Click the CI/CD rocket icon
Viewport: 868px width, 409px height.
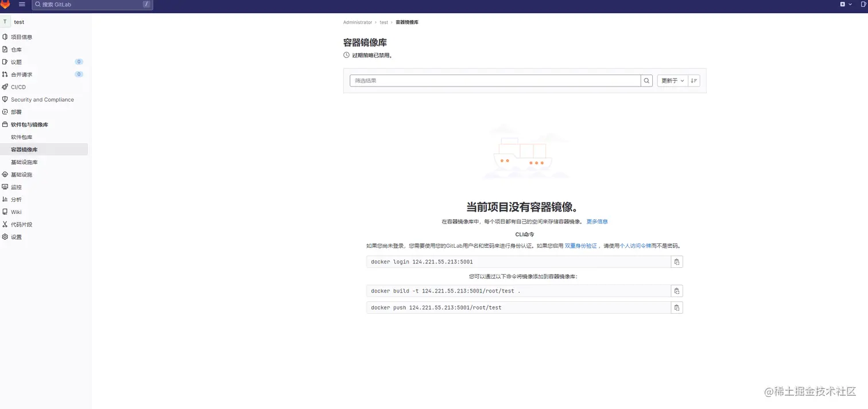5,87
